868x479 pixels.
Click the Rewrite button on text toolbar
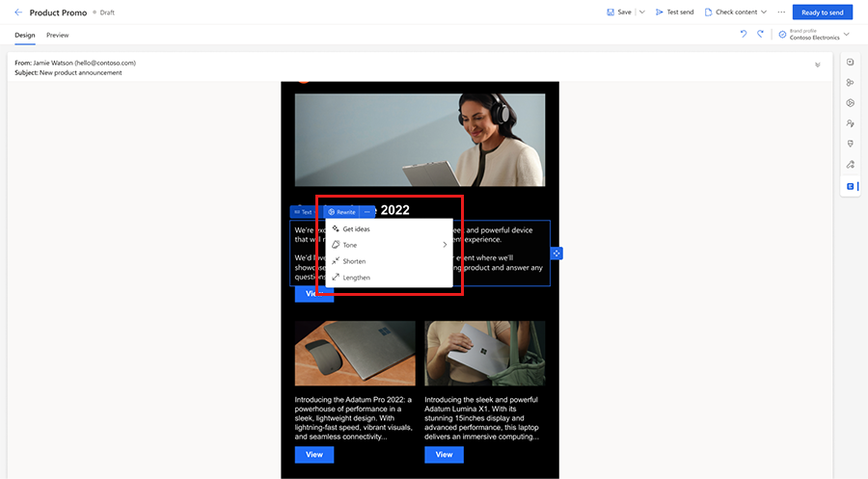[x=341, y=212]
